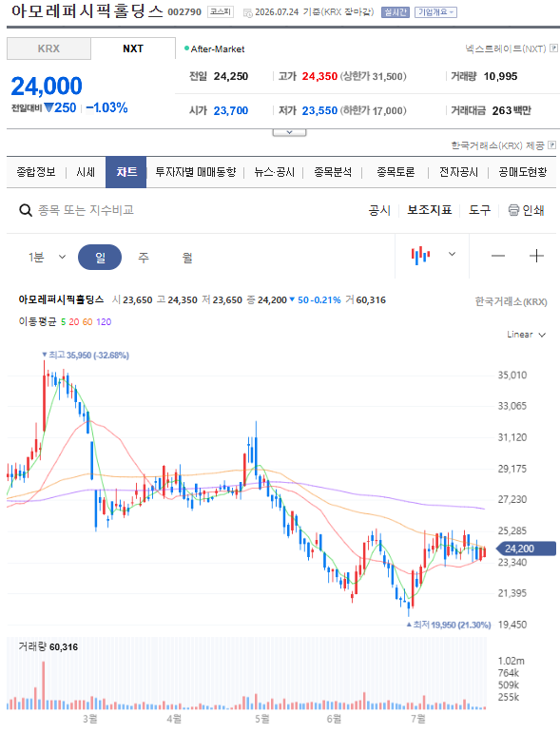Expand the price details panel chevron
This screenshot has width=560, height=732.
[289, 132]
